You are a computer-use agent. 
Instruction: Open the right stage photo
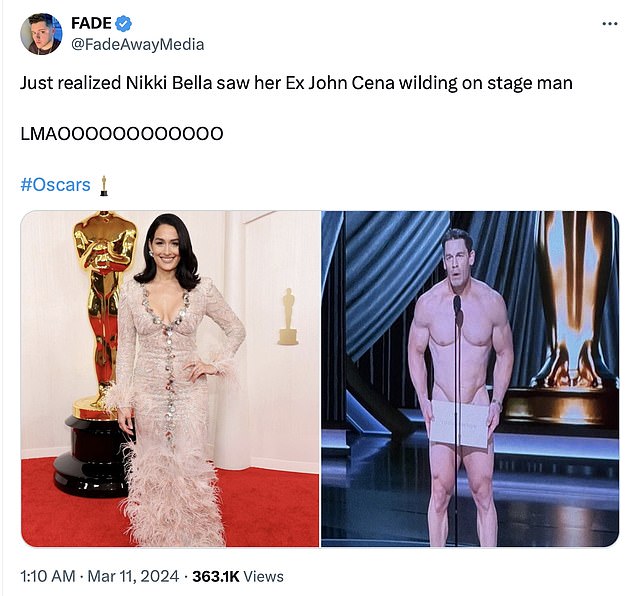pos(470,379)
